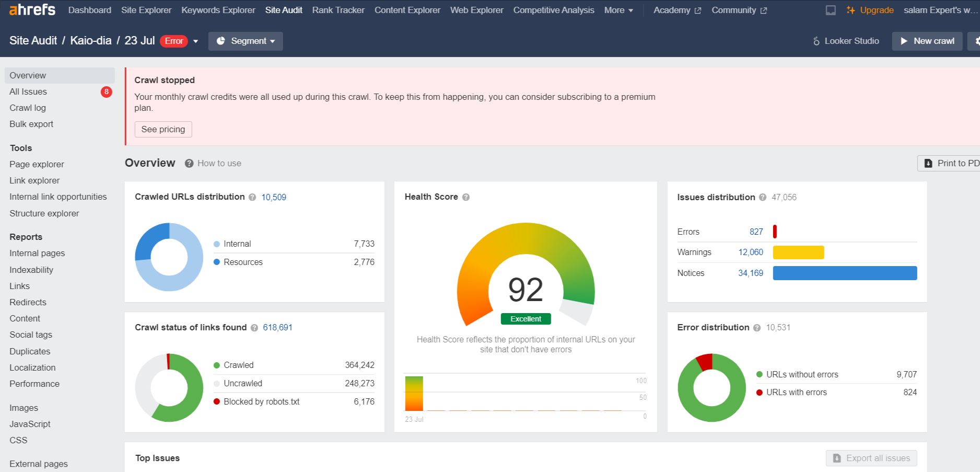Click the Health Score 23 Jul history bar

tap(414, 394)
